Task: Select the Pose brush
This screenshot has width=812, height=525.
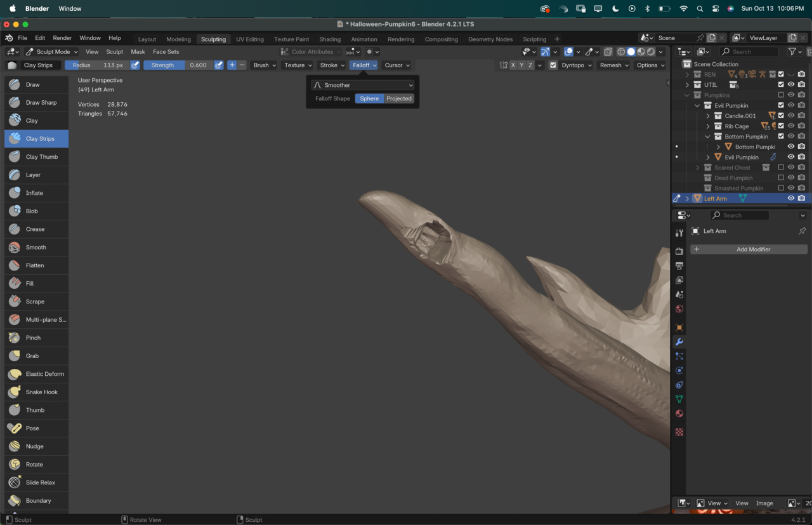Action: (x=37, y=428)
